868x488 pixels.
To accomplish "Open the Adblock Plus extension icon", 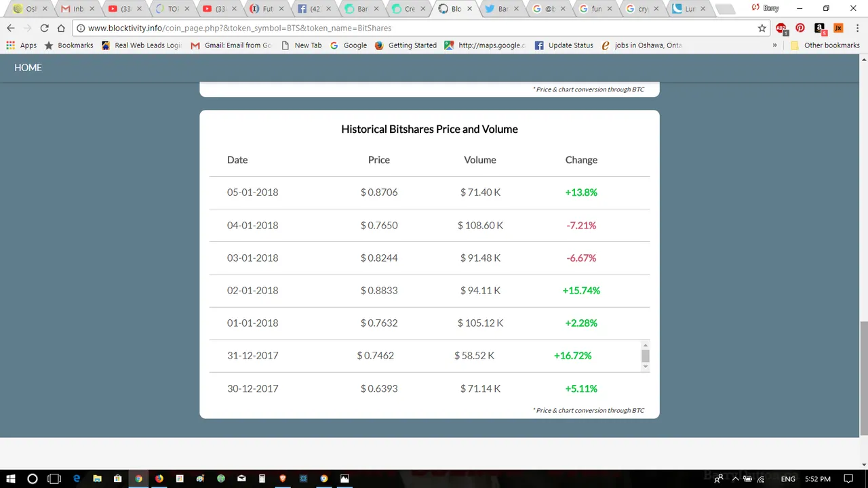I will pyautogui.click(x=782, y=28).
